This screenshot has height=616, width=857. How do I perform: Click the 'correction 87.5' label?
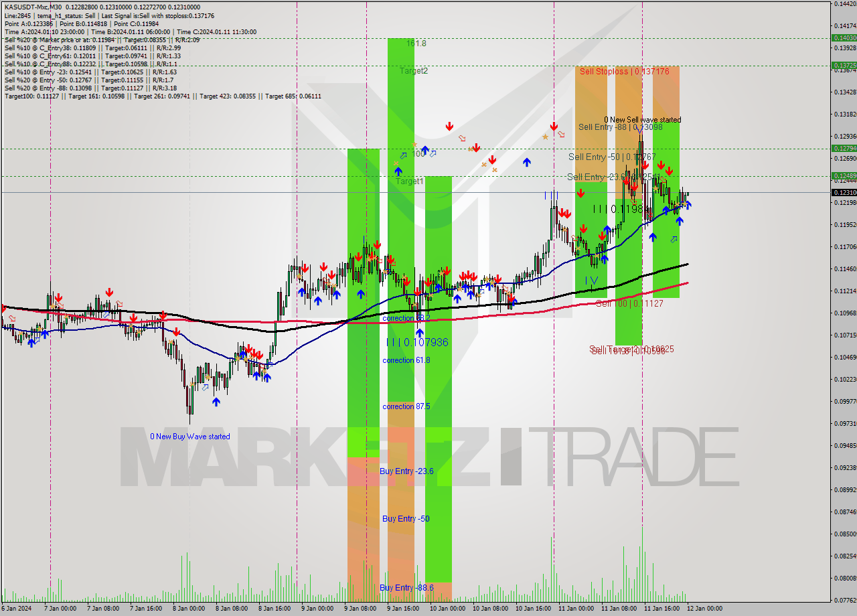point(406,406)
